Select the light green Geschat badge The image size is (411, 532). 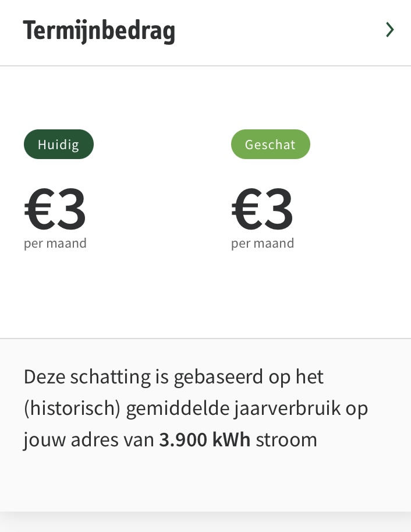click(270, 145)
